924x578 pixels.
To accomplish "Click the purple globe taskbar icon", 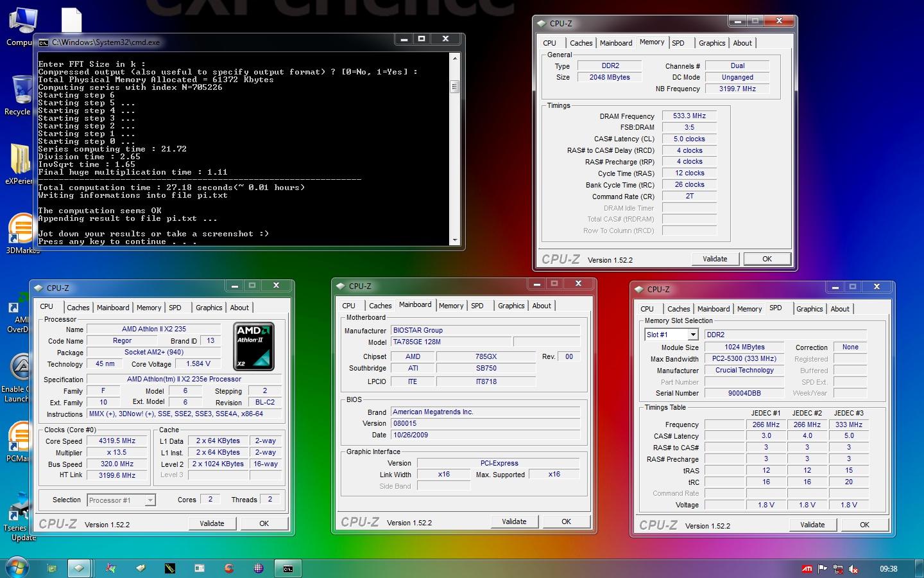I will (259, 568).
